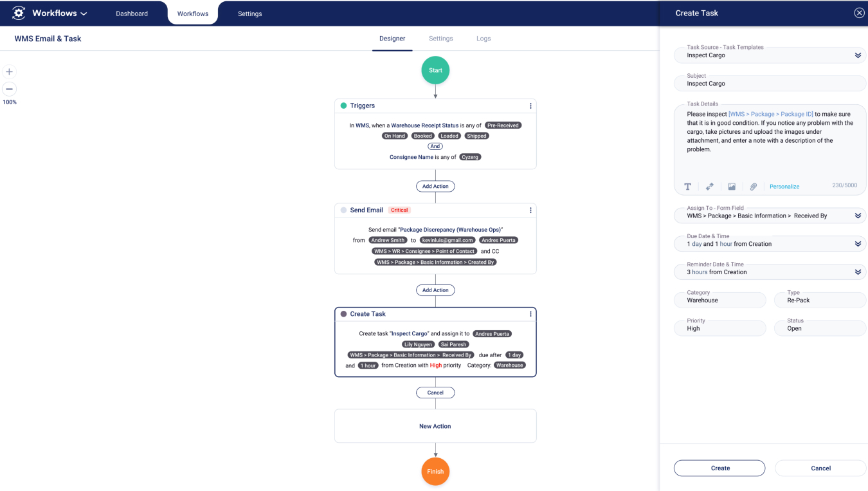This screenshot has width=868, height=491.
Task: Expand the Task Source templates dropdown
Action: (858, 55)
